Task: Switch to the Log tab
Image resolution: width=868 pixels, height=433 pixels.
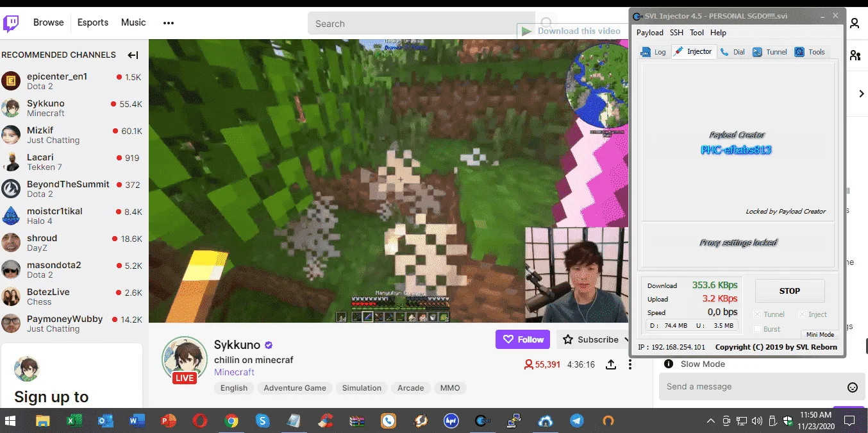Action: coord(655,52)
